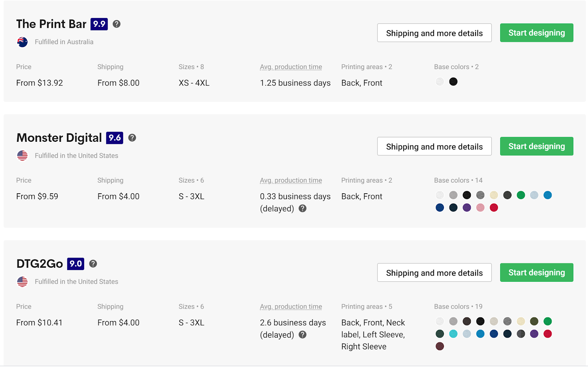Click Monster Digital's From $4.00 shipping cost
This screenshot has height=367, width=588.
pyautogui.click(x=118, y=197)
